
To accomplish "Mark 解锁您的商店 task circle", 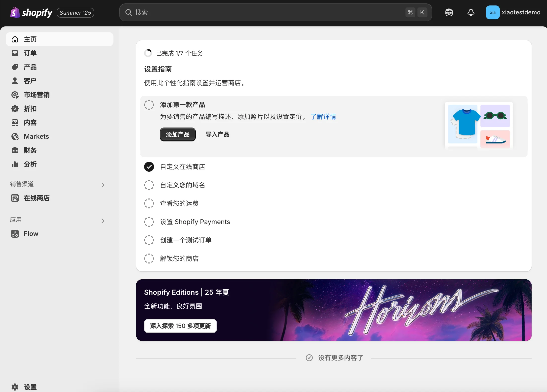I will point(149,259).
